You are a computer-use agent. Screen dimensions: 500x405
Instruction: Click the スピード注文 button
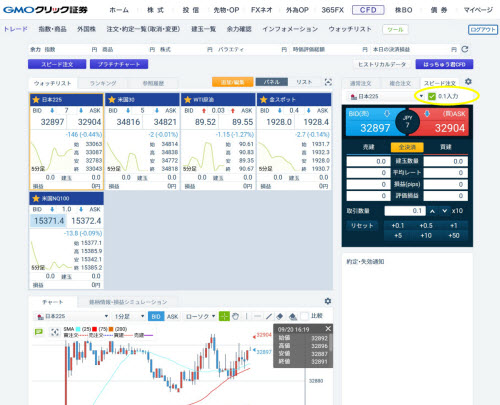pyautogui.click(x=57, y=64)
